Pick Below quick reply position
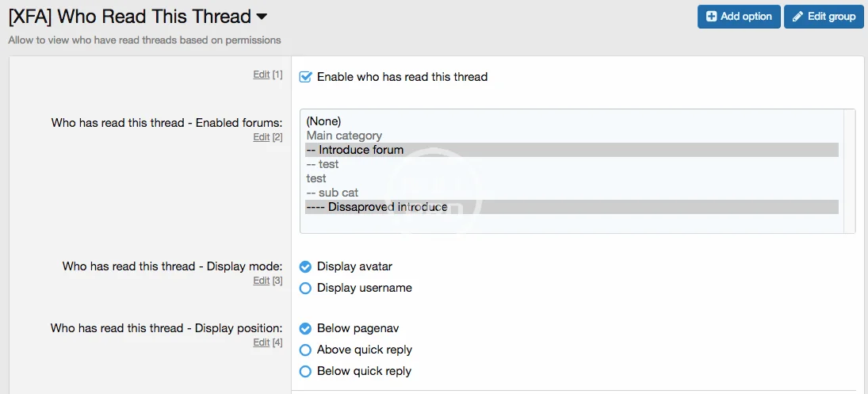 (305, 371)
